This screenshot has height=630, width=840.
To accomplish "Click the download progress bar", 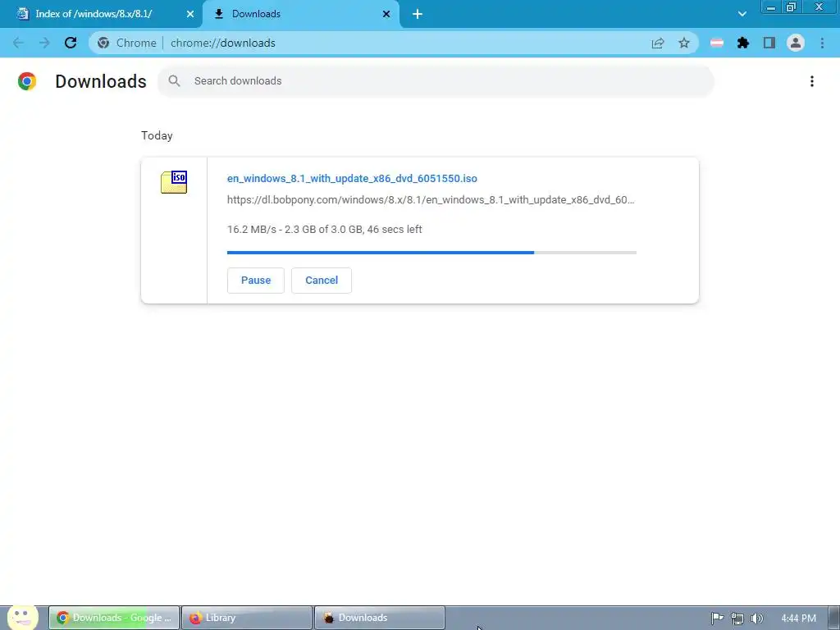I will pyautogui.click(x=431, y=253).
